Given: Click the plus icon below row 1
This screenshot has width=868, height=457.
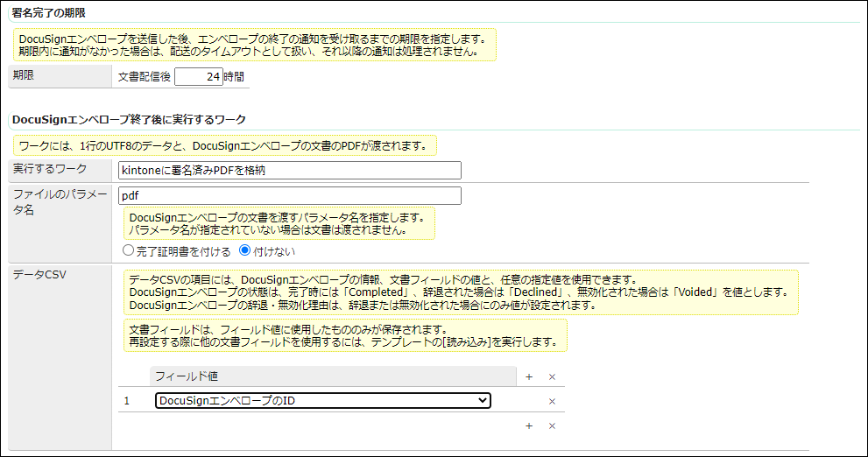Looking at the screenshot, I should [528, 425].
